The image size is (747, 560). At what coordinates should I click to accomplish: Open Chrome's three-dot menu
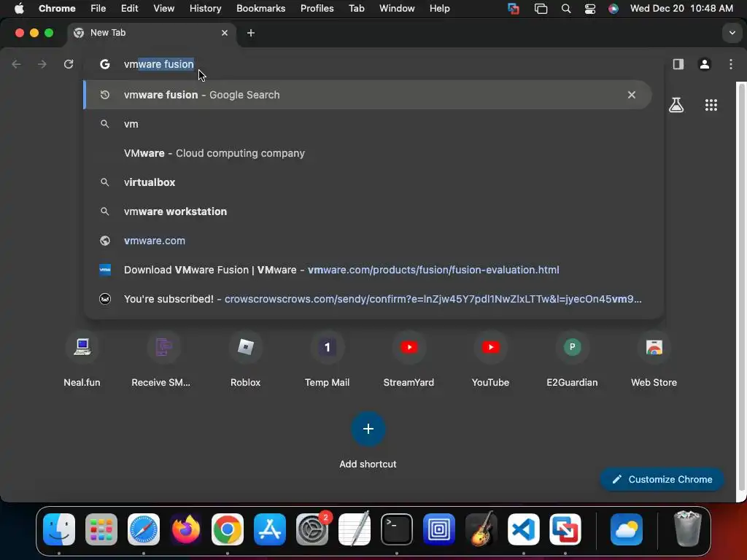pyautogui.click(x=731, y=64)
